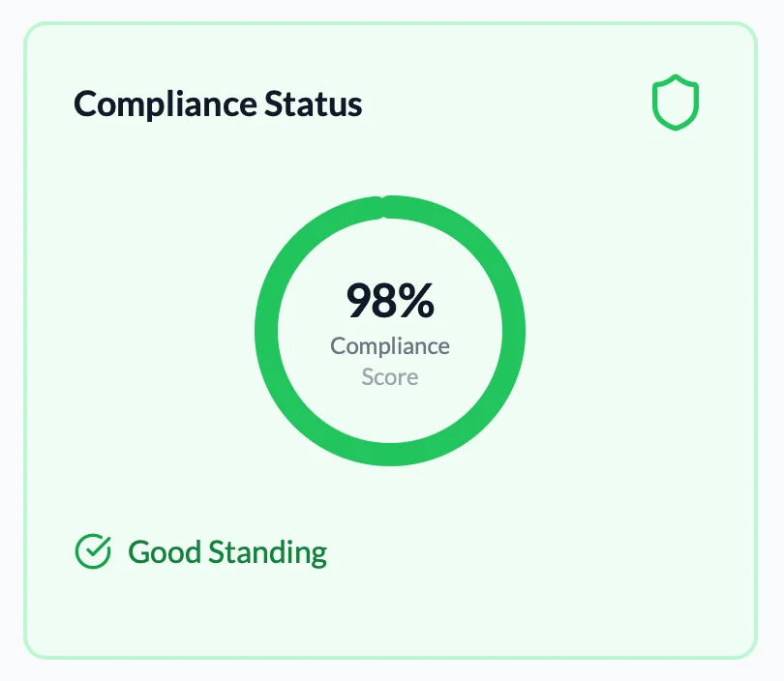The height and width of the screenshot is (681, 784).
Task: Click the 98% value in the ring
Action: tap(389, 302)
